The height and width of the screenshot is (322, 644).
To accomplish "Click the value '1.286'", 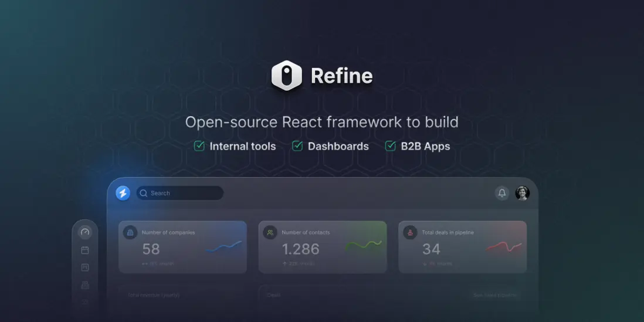I will [301, 249].
